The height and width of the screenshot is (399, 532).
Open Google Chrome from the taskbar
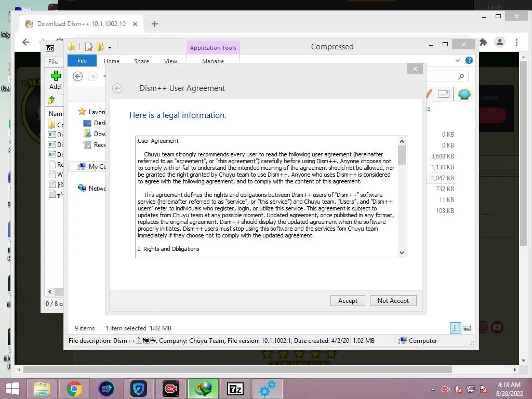point(74,389)
